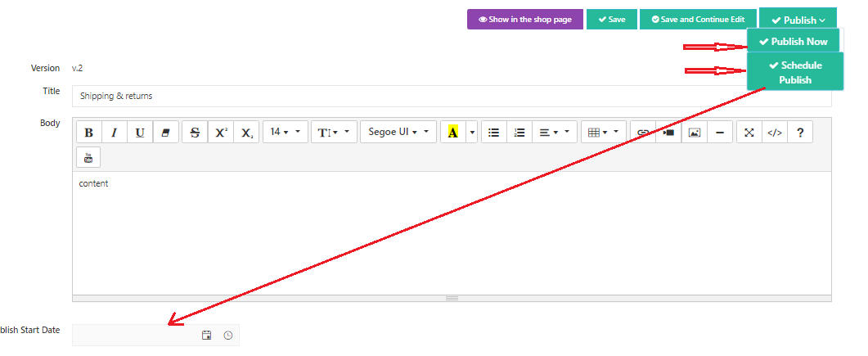The image size is (868, 356).
Task: Toggle bold formatting in the editor
Action: 89,133
